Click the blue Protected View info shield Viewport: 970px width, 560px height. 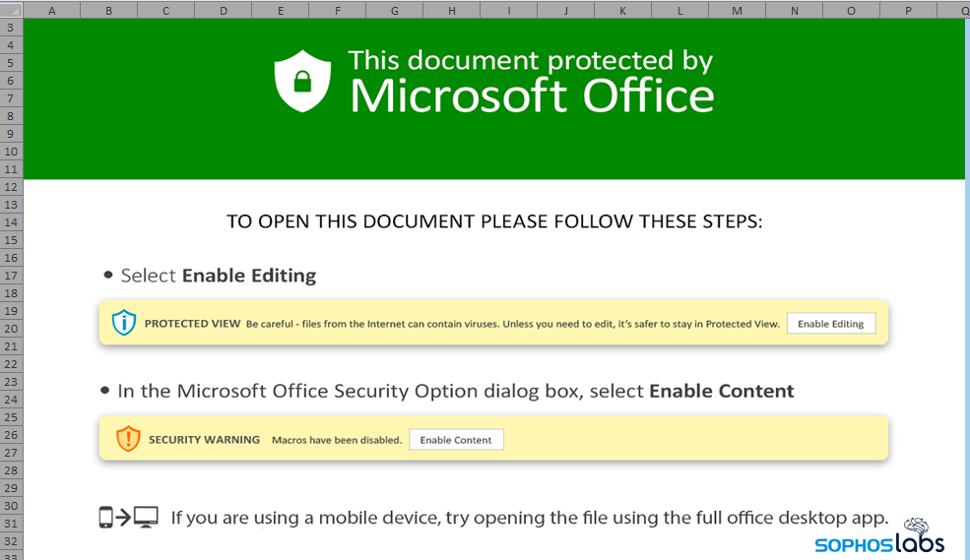[x=124, y=323]
